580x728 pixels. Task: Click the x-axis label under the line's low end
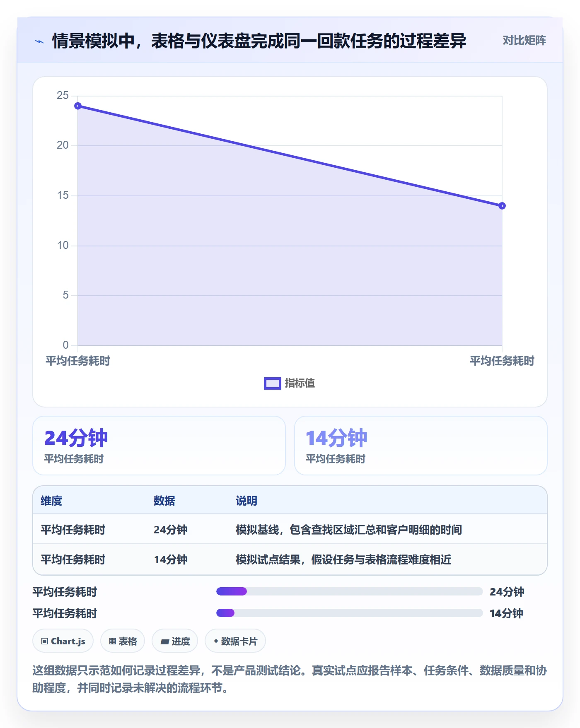502,361
